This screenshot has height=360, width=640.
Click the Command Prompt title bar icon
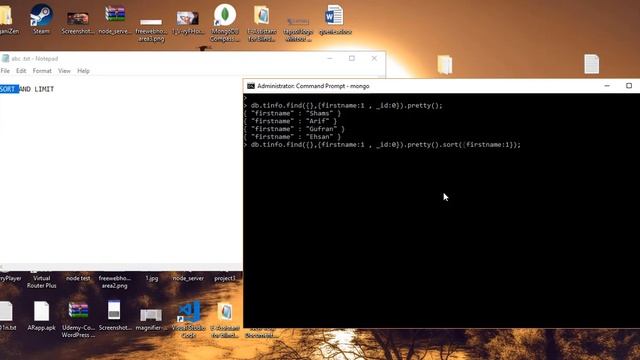point(251,86)
